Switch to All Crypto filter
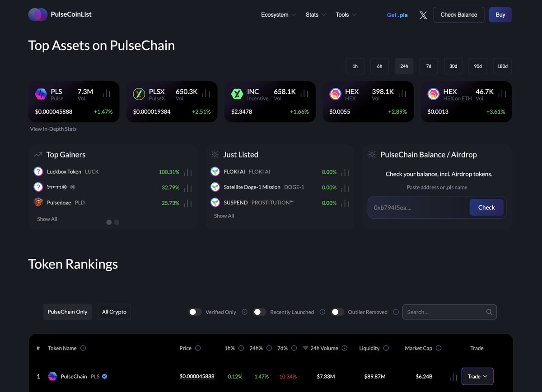This screenshot has width=542, height=392. click(114, 312)
